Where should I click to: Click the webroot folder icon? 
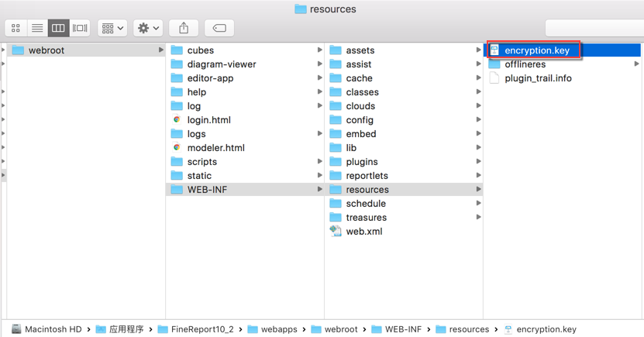(x=18, y=50)
